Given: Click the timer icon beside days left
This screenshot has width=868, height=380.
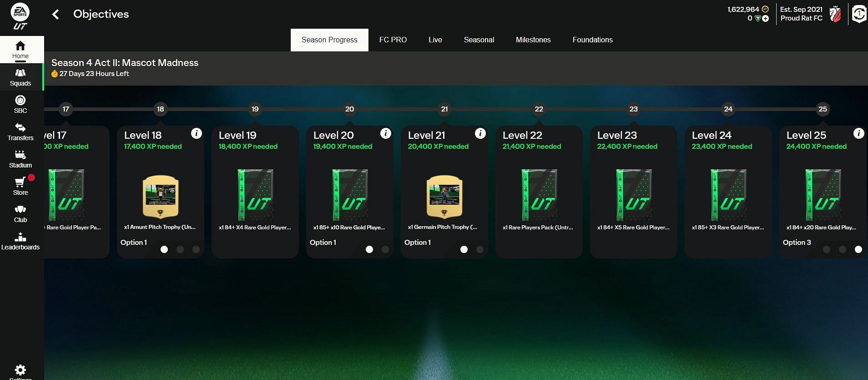Looking at the screenshot, I should coord(55,74).
